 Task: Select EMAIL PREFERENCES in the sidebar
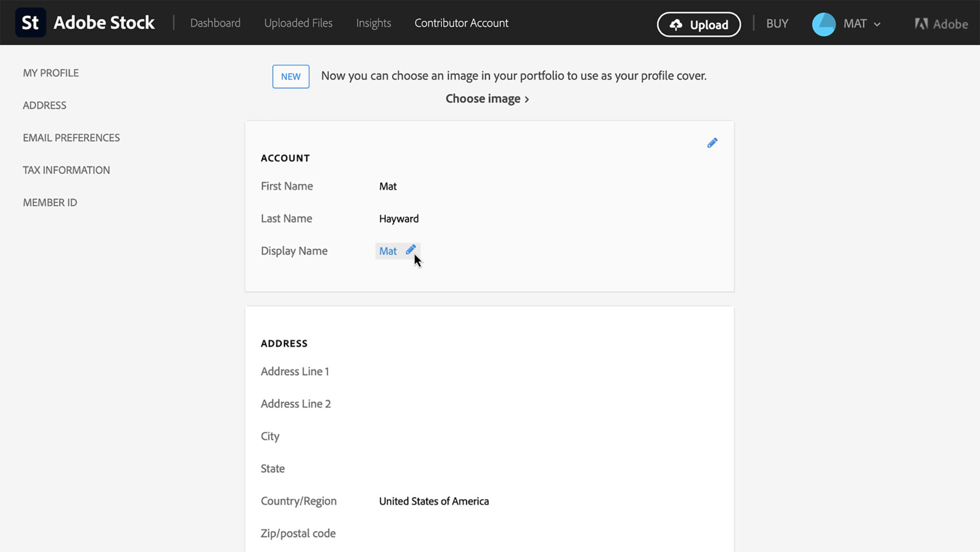(x=71, y=137)
